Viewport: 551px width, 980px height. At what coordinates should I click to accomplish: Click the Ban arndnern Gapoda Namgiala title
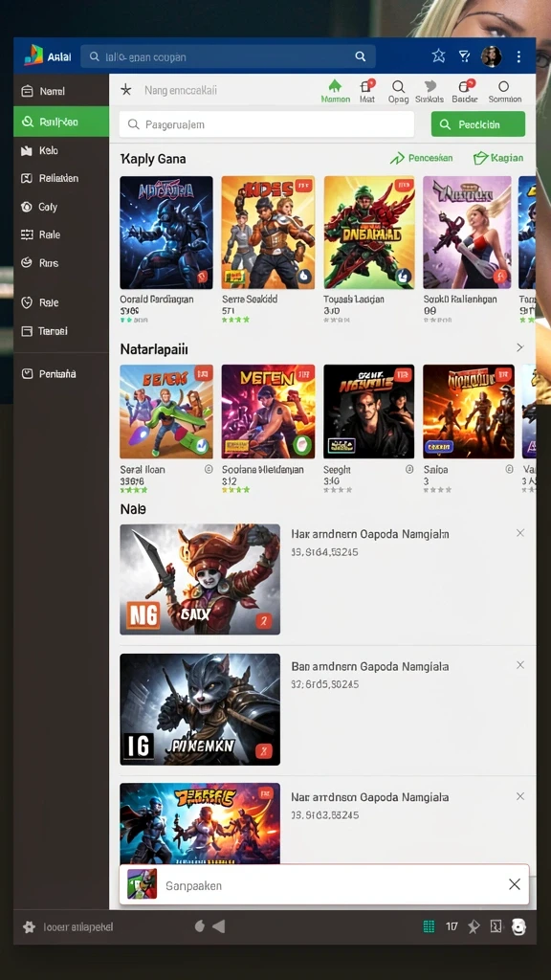pyautogui.click(x=370, y=666)
